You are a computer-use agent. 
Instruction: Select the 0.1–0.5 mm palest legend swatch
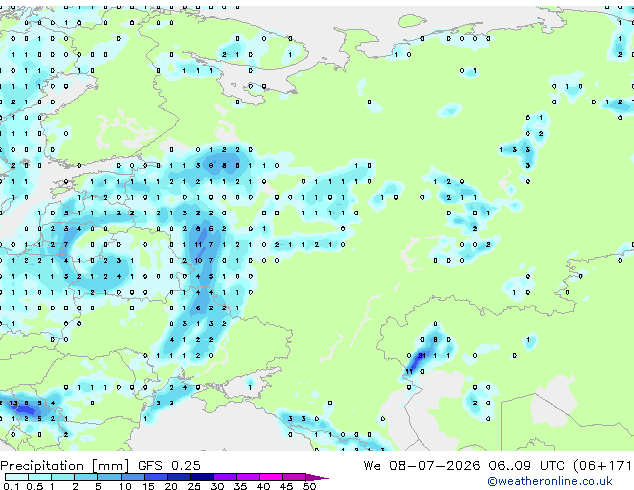17,477
